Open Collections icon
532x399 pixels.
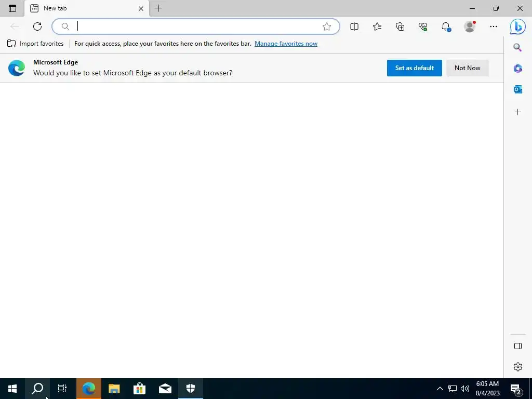point(400,26)
